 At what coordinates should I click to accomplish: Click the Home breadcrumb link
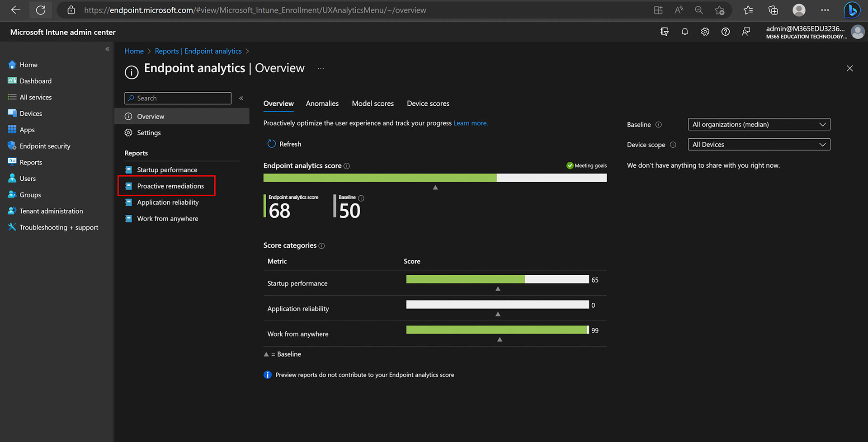(x=134, y=51)
